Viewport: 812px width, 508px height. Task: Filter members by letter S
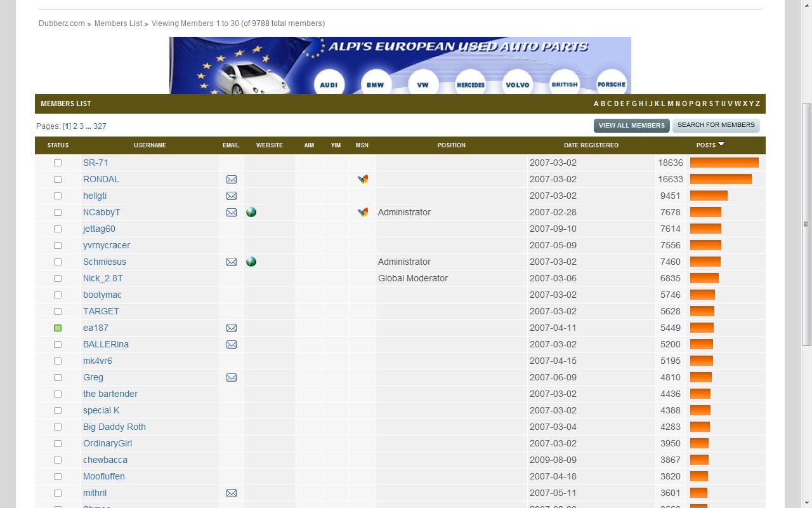pos(710,104)
